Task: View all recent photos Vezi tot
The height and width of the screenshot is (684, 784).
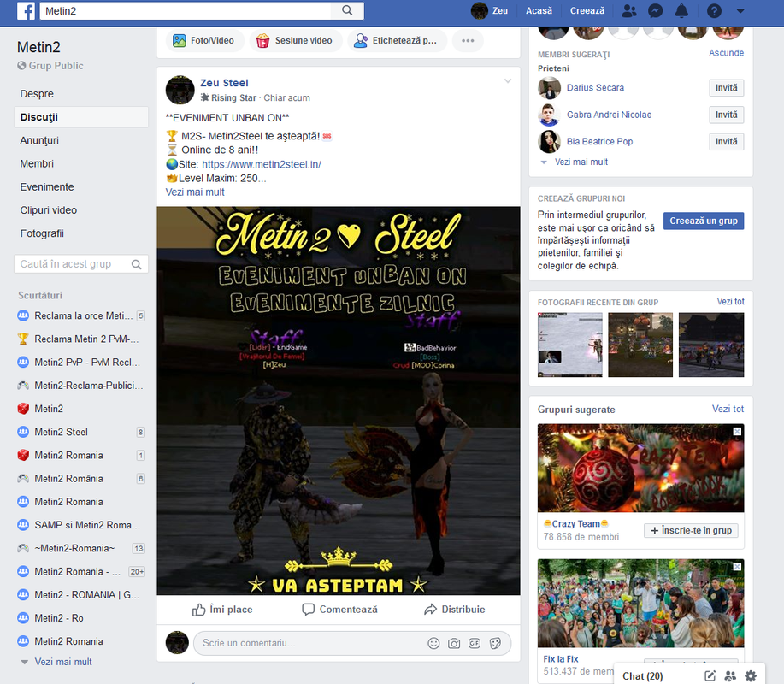Action: click(x=730, y=302)
